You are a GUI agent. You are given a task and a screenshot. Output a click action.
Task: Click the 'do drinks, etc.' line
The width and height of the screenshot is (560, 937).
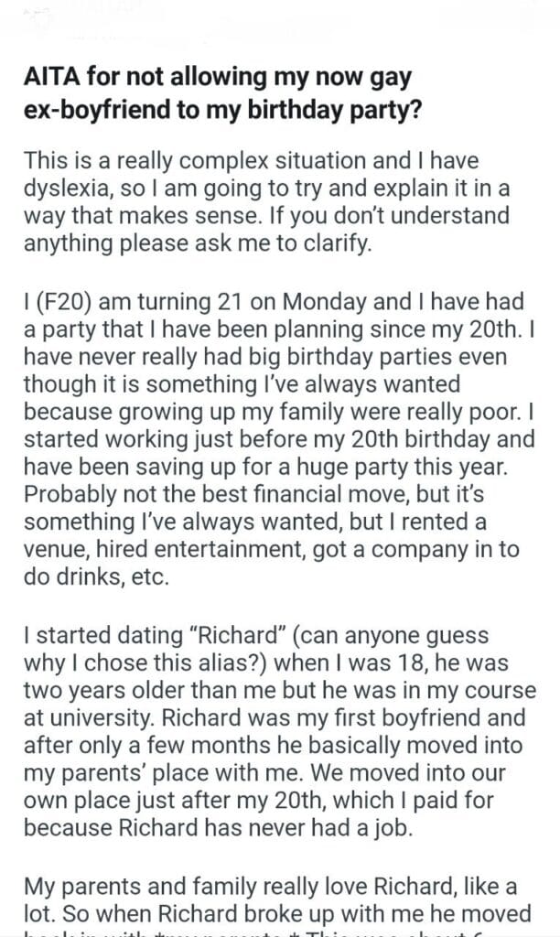(x=96, y=576)
